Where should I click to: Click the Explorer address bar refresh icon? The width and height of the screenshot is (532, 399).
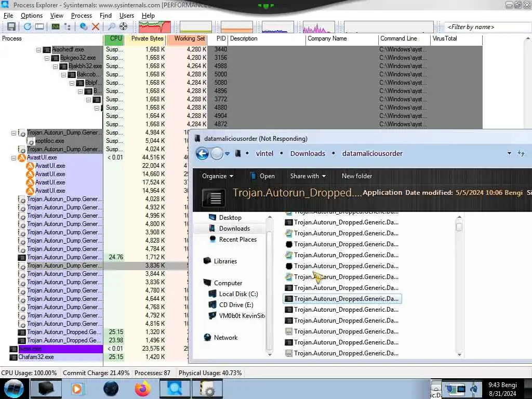point(521,154)
